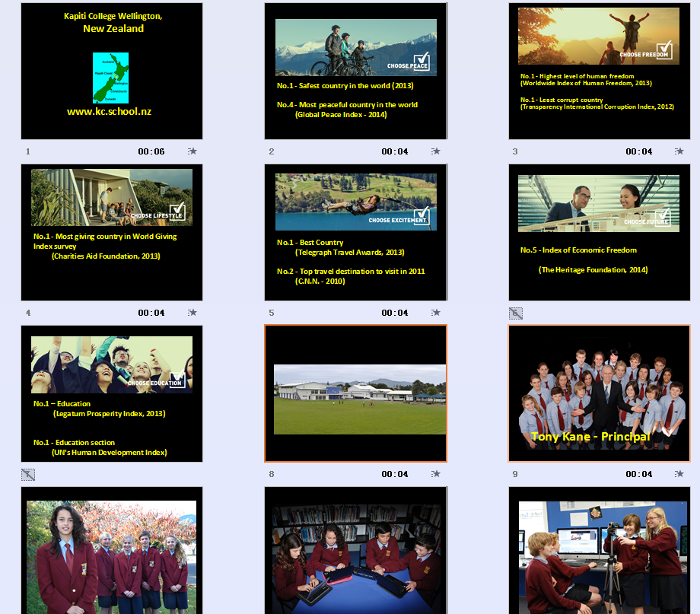This screenshot has width=700, height=614.
Task: Click the transition star icon under slide 5
Action: coord(436,313)
